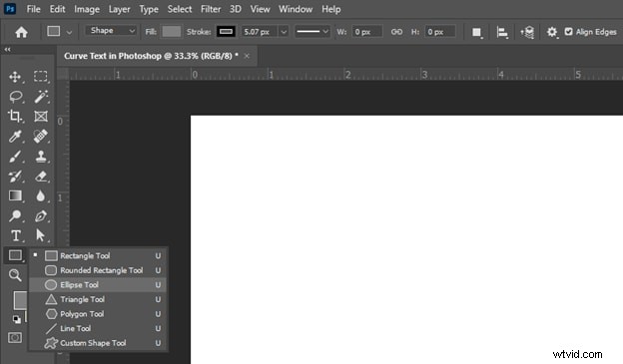Select the Dodge tool
This screenshot has width=623, height=364.
(15, 216)
